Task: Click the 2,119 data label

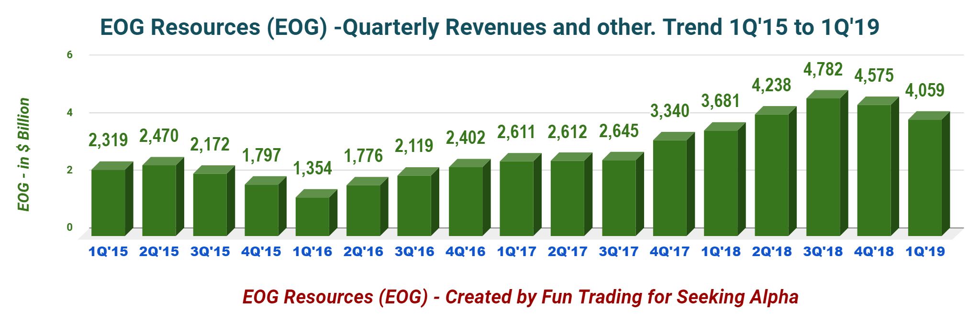Action: tap(414, 146)
